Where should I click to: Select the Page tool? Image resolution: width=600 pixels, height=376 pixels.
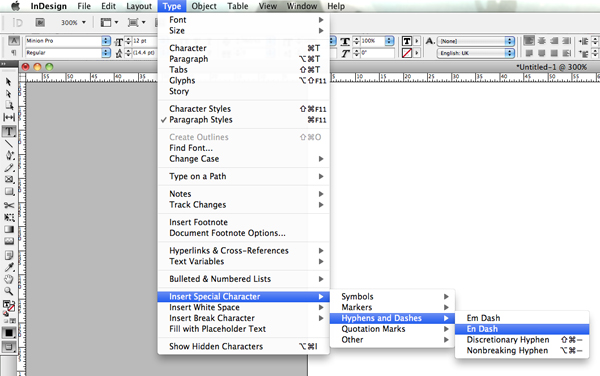(x=8, y=106)
